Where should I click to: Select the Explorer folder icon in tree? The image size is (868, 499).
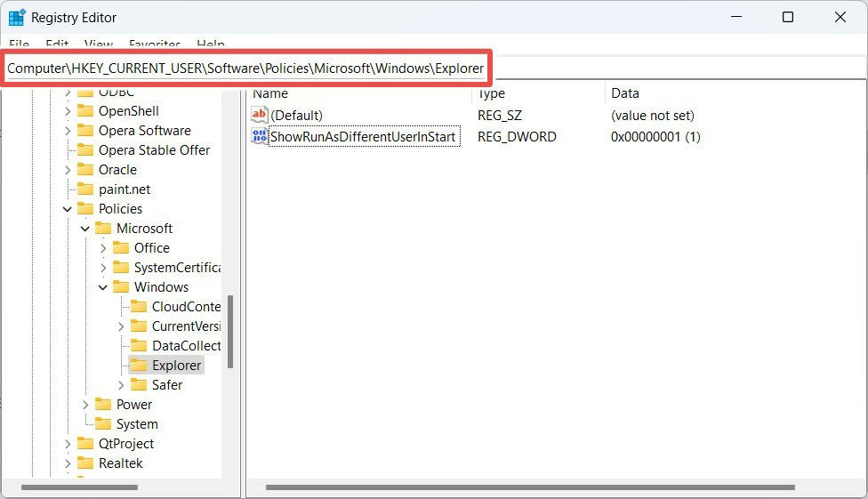pyautogui.click(x=139, y=365)
